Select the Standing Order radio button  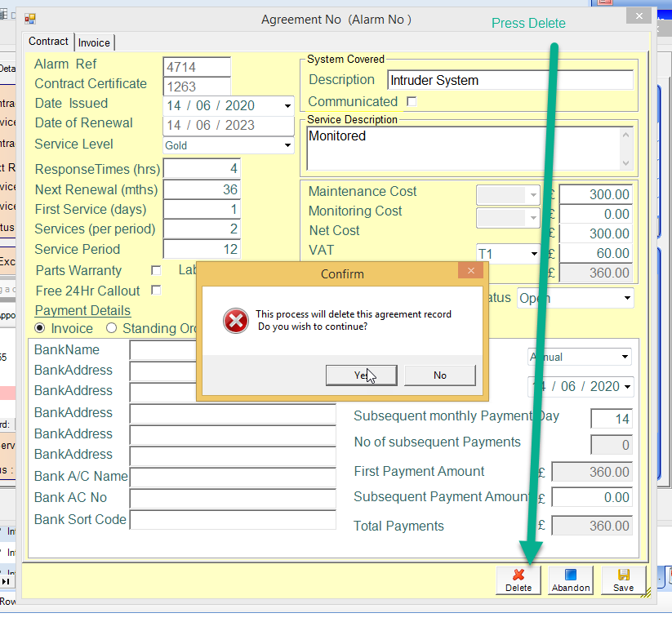[x=111, y=328]
